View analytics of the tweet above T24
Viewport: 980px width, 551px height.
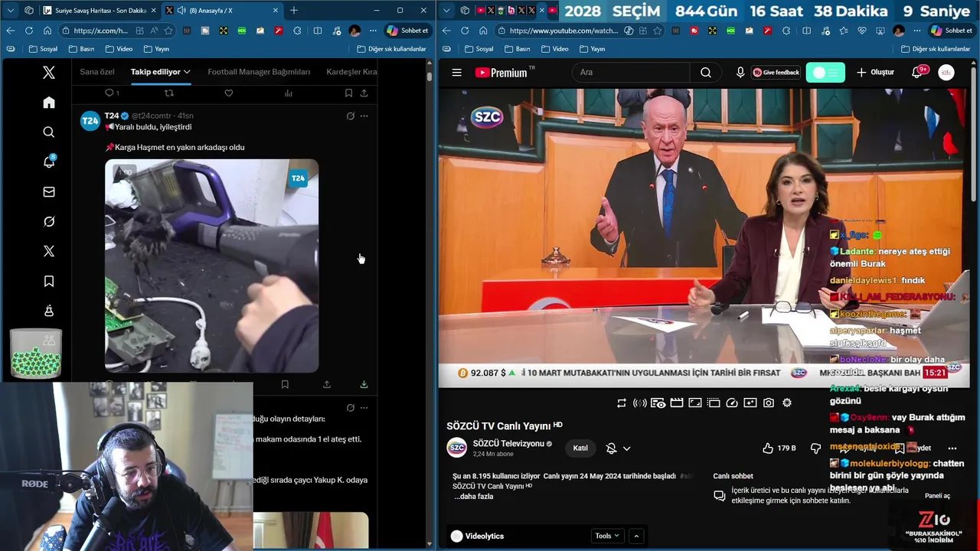(288, 93)
